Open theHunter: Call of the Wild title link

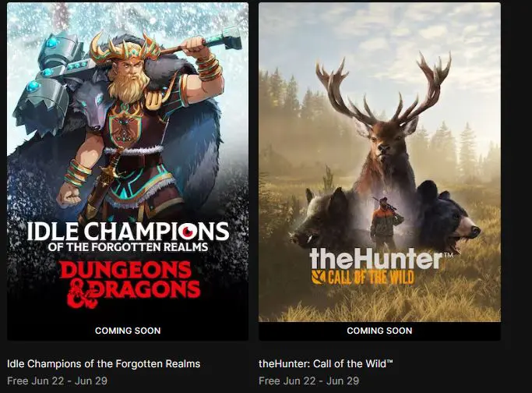(326, 364)
